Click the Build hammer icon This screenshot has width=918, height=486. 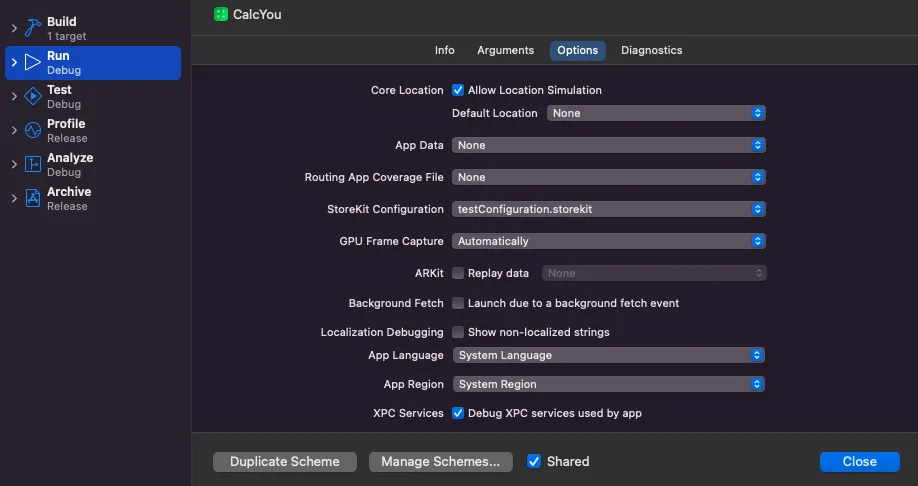coord(32,28)
